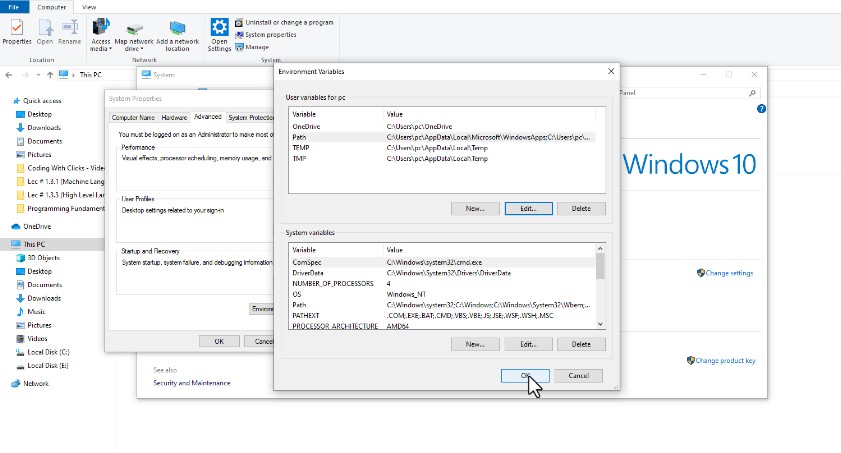Viewport: 841px width, 453px height.
Task: Select the TMP user variable row
Action: click(x=441, y=159)
